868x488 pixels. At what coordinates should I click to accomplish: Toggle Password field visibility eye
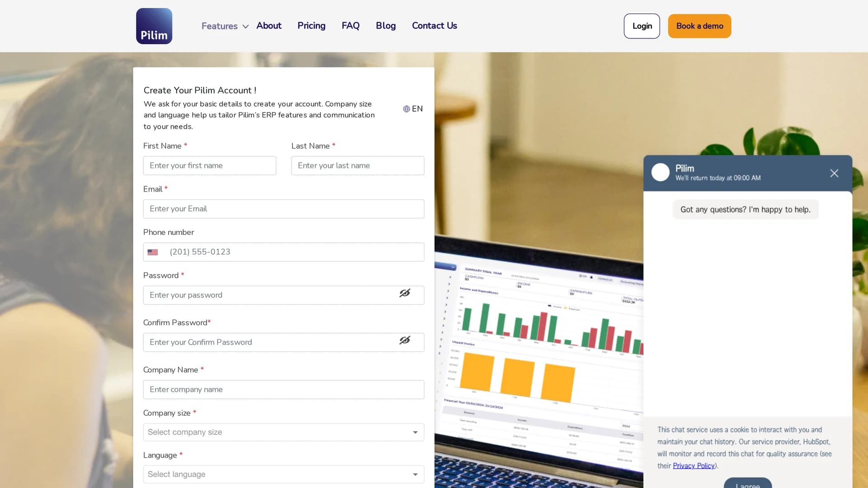(405, 293)
